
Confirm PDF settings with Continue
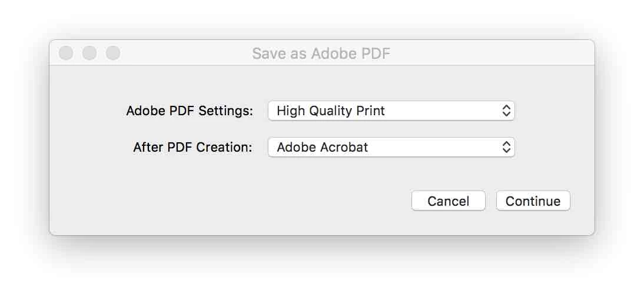coord(533,201)
